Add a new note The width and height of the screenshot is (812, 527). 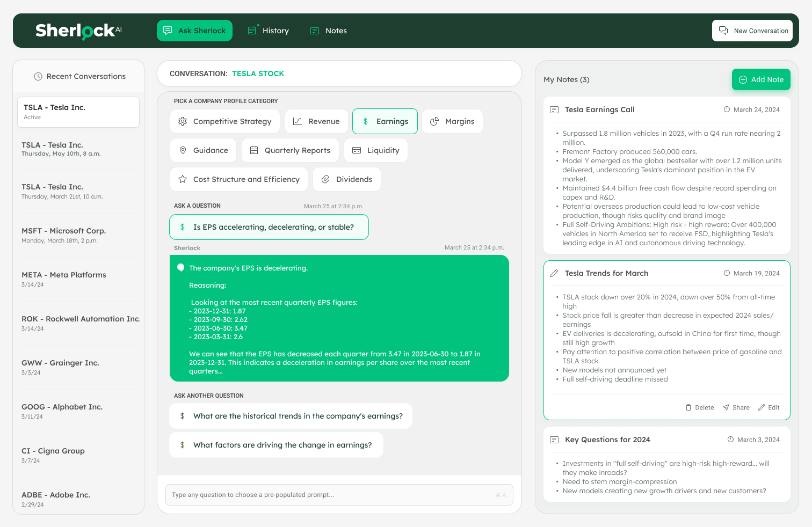[x=761, y=79]
